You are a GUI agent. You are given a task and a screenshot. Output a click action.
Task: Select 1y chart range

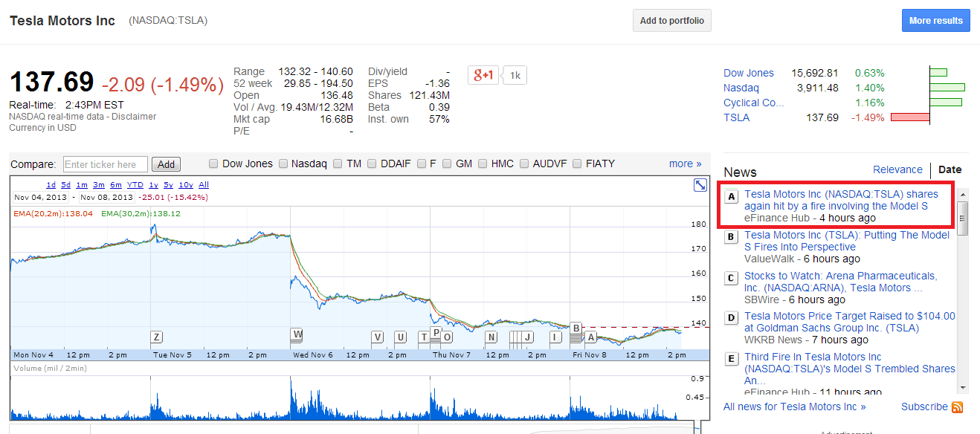[x=153, y=184]
